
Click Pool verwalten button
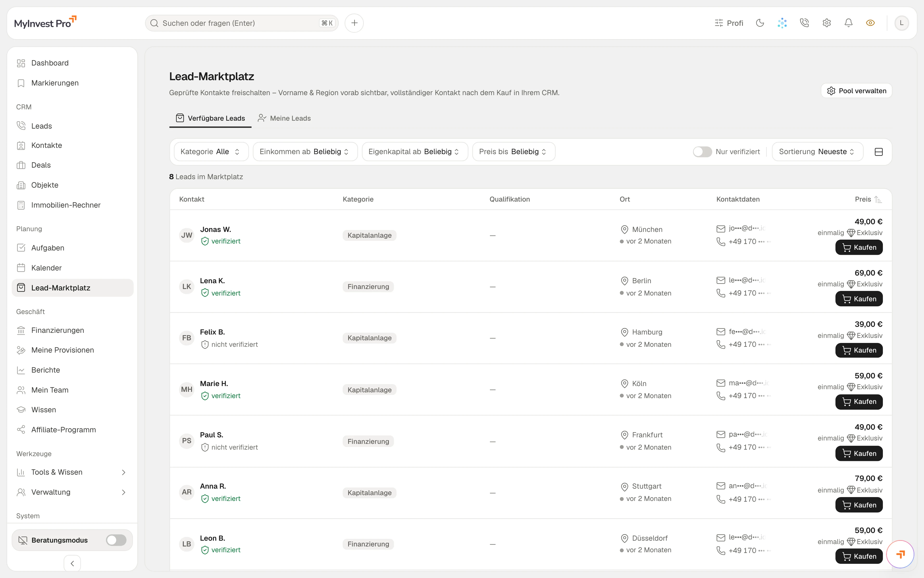(x=856, y=91)
